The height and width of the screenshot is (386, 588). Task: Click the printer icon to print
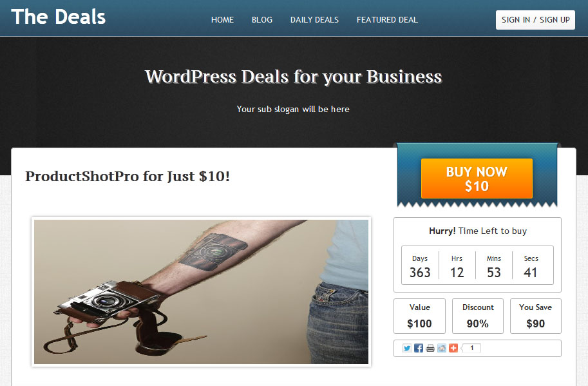430,348
